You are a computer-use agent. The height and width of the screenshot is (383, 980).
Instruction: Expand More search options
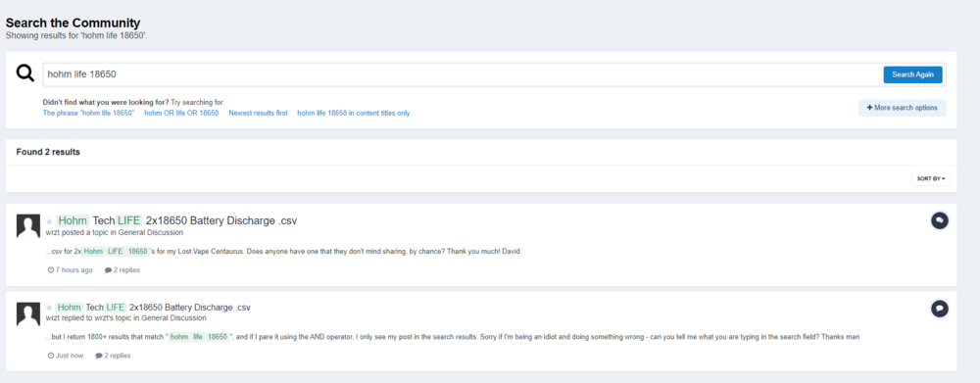(902, 108)
